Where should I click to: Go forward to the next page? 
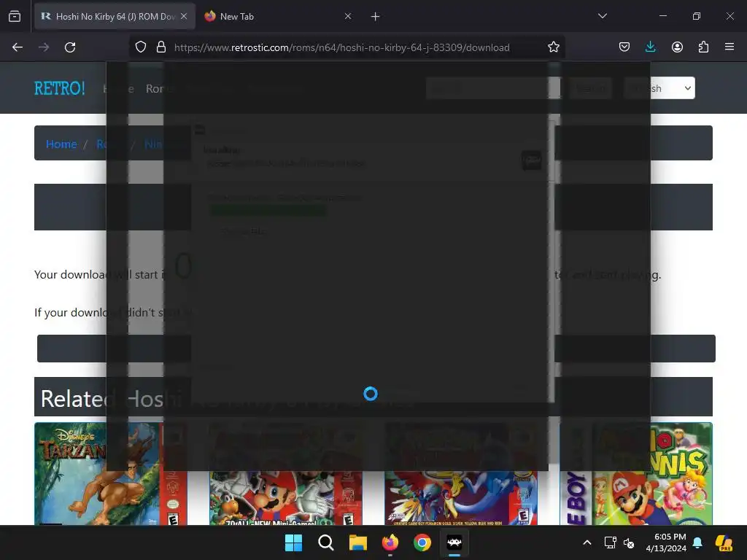click(x=44, y=47)
